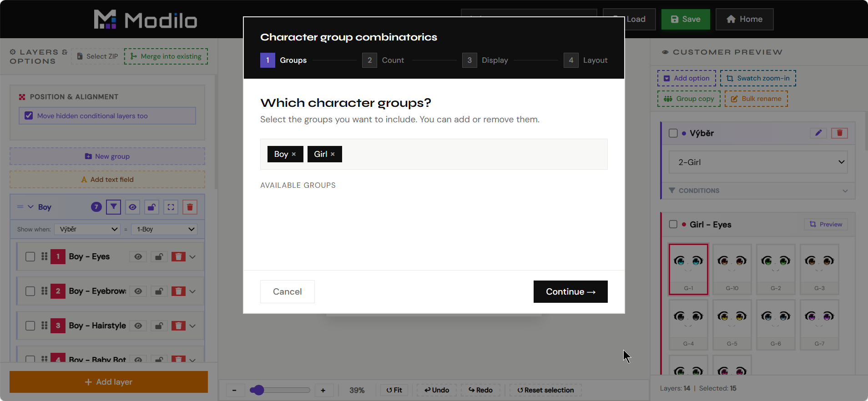Screen dimensions: 868x401
Task: Click zoom in plus button
Action: coord(323,390)
